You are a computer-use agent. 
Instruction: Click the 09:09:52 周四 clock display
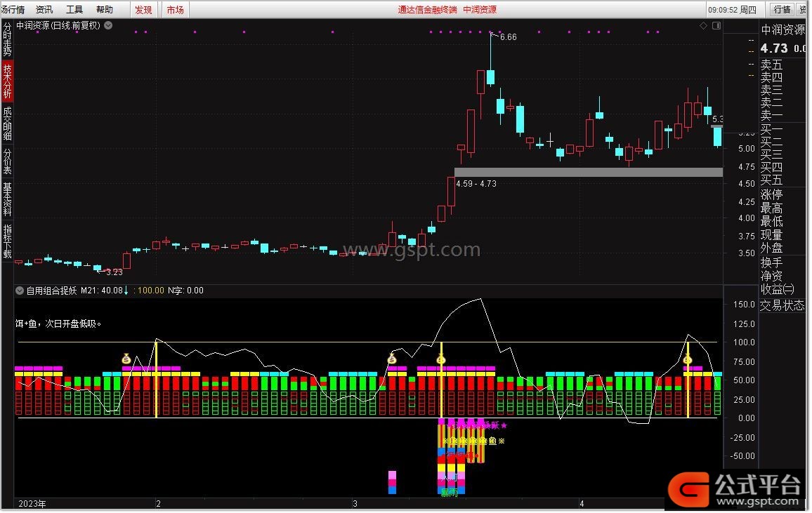[732, 9]
